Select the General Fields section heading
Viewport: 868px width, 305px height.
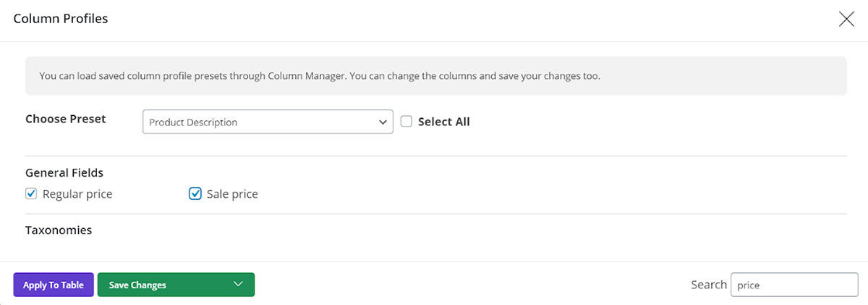(64, 173)
